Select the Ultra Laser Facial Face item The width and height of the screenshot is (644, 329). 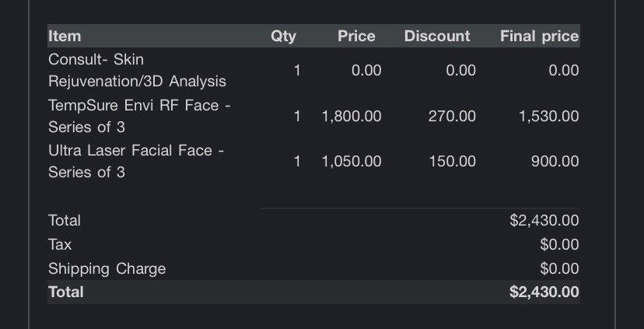(x=136, y=161)
